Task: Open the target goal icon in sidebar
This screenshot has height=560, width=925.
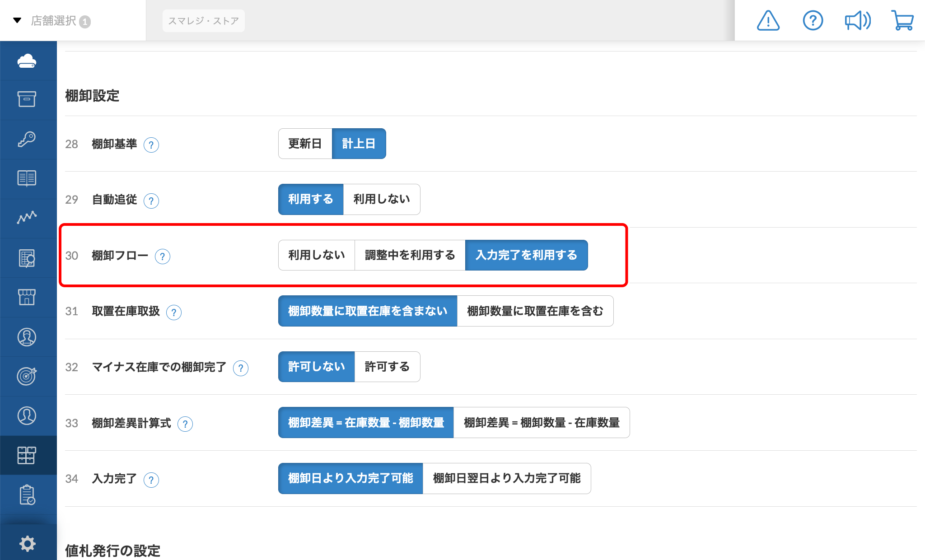Action: [x=27, y=376]
